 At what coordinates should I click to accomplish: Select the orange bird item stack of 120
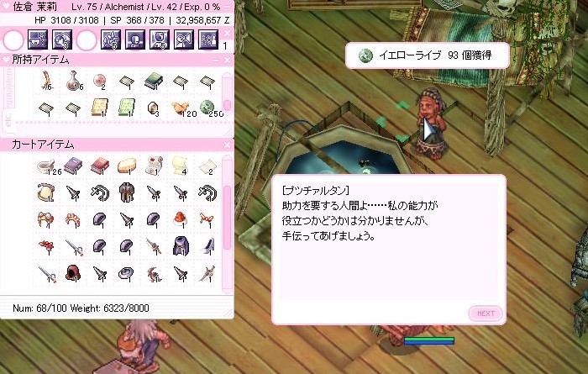[181, 108]
